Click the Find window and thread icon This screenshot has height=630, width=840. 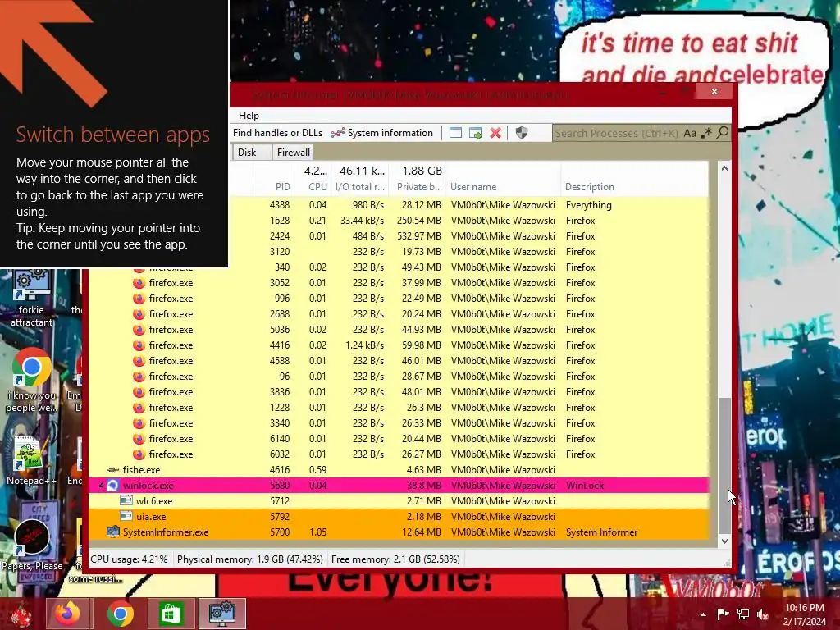point(475,133)
